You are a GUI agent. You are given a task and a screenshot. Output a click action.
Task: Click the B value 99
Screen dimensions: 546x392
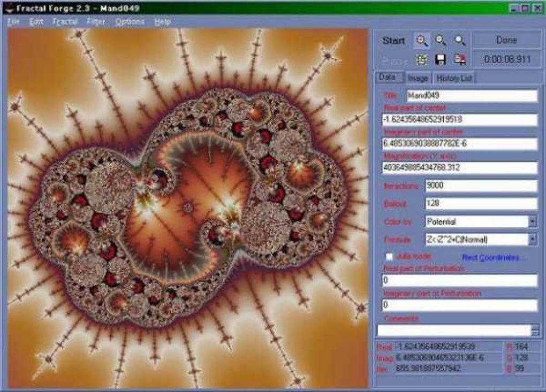tap(520, 368)
